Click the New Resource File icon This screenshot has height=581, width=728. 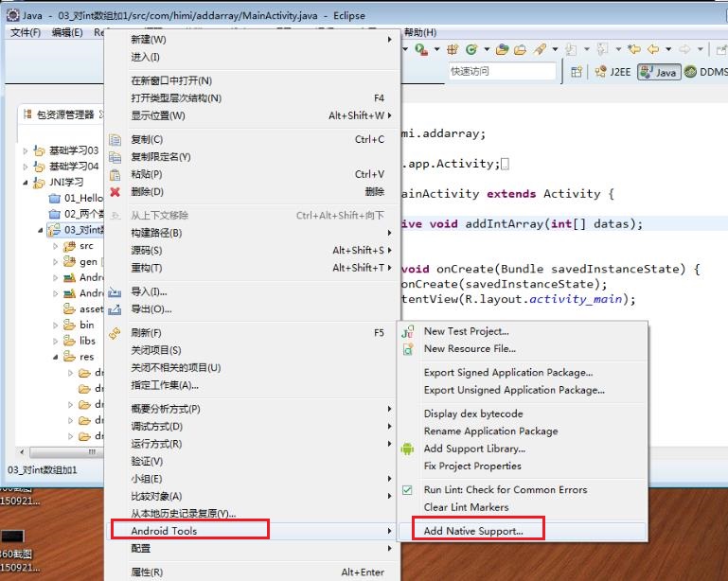(x=407, y=349)
